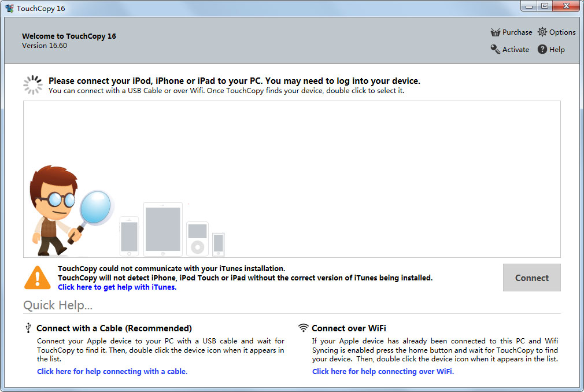Click the spinning loading indicator
This screenshot has width=584, height=392.
tap(33, 85)
